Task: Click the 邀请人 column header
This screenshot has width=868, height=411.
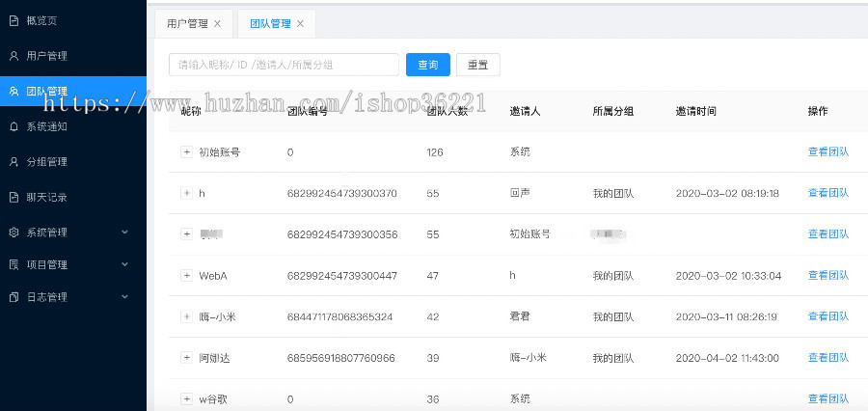Action: 525,111
